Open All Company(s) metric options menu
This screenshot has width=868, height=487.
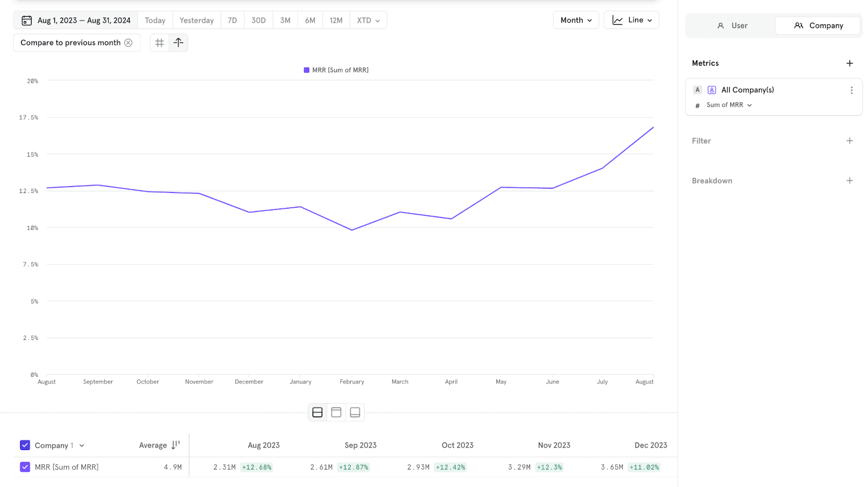pos(851,91)
